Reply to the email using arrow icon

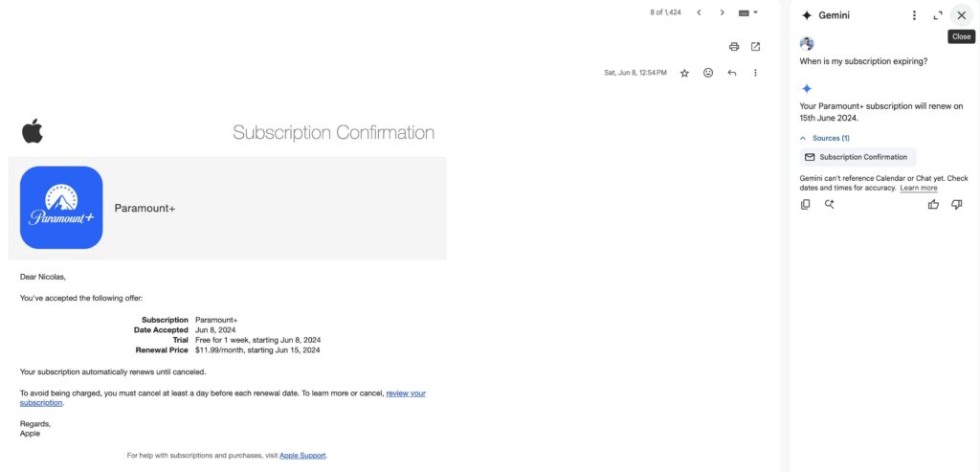pos(732,73)
